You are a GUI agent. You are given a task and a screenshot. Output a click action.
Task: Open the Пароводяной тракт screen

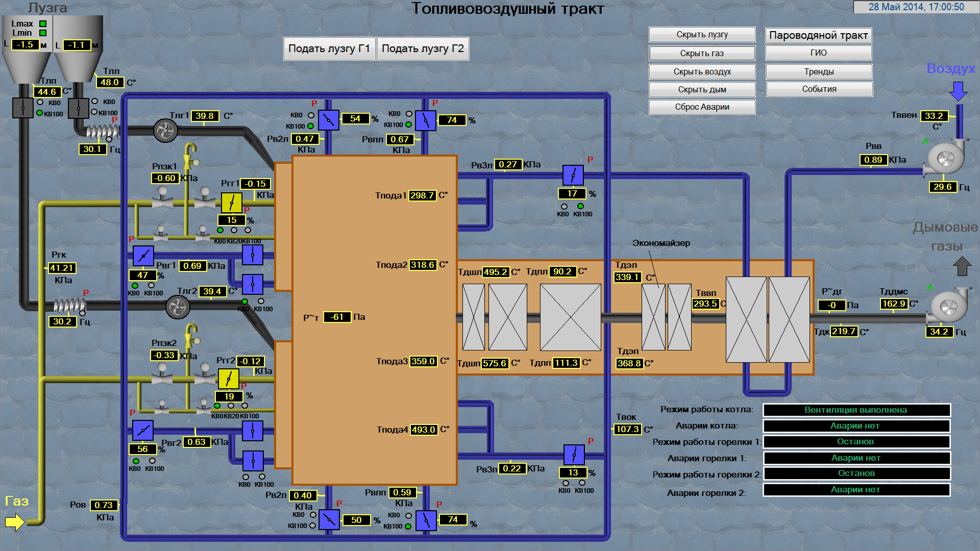click(x=818, y=35)
